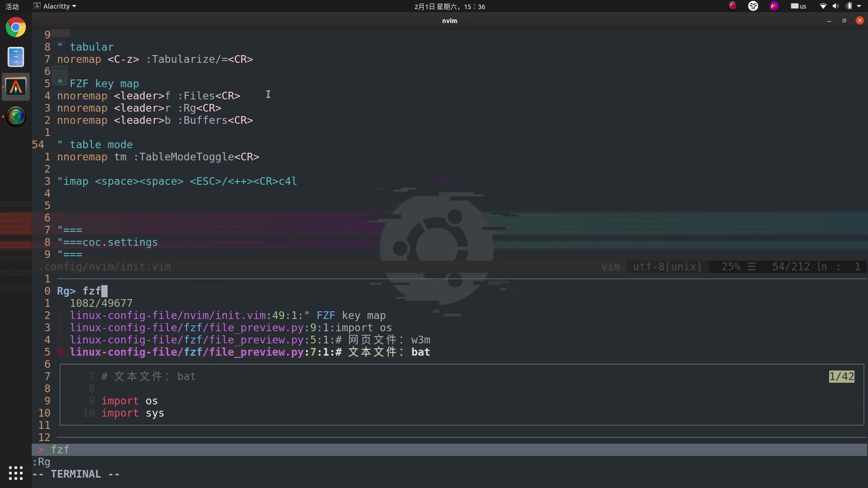Restore the nvim window size
This screenshot has width=868, height=488.
[x=844, y=21]
